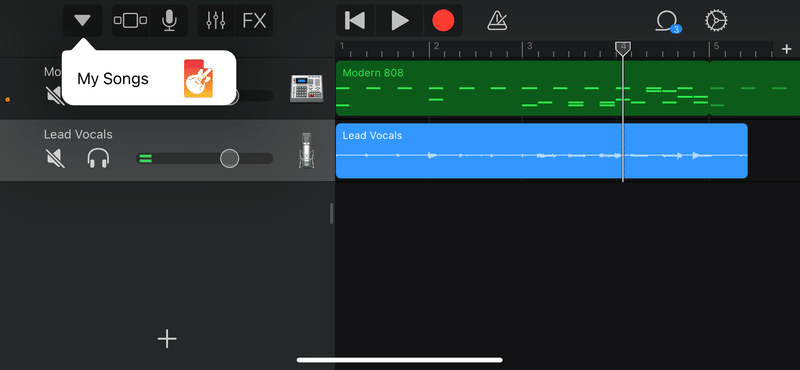This screenshot has width=800, height=370.
Task: Select the Lead Vocals blue audio region
Action: (x=541, y=151)
